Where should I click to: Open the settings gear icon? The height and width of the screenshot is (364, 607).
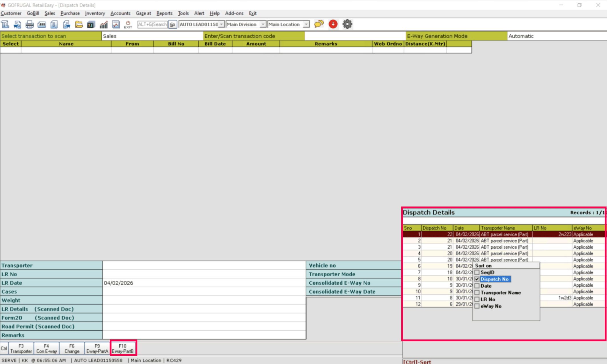tap(347, 24)
